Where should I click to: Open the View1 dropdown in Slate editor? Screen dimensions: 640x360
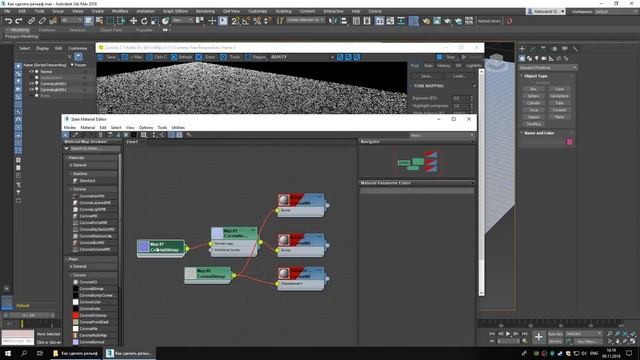(x=442, y=135)
